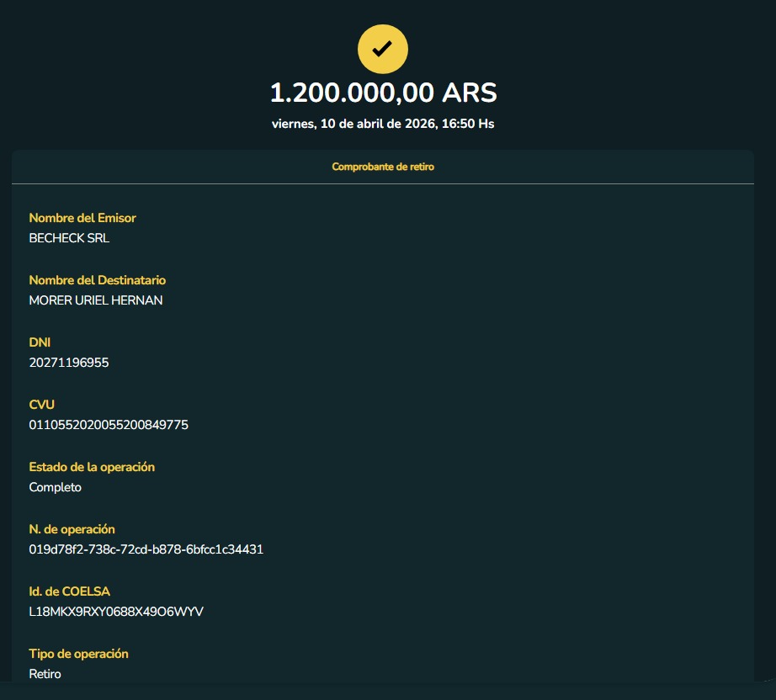
Task: Click the date viernes, 10 de abril
Action: [383, 124]
